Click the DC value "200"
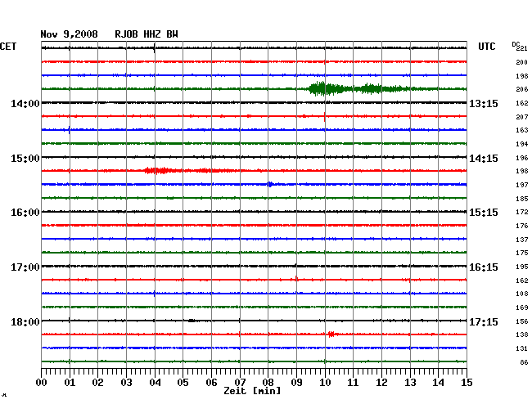Image resolution: width=532 pixels, height=404 pixels. click(522, 62)
